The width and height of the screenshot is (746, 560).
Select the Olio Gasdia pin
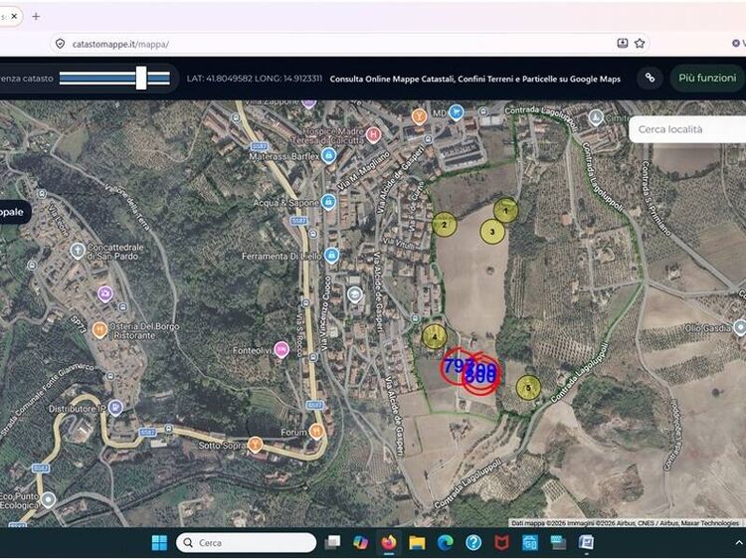(x=740, y=327)
